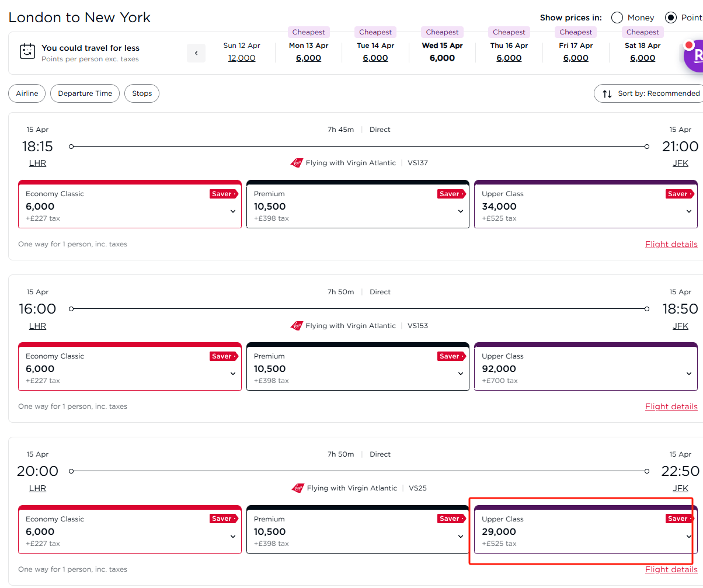Click the LHR link under 16:00 departure
The height and width of the screenshot is (588, 703).
(37, 326)
